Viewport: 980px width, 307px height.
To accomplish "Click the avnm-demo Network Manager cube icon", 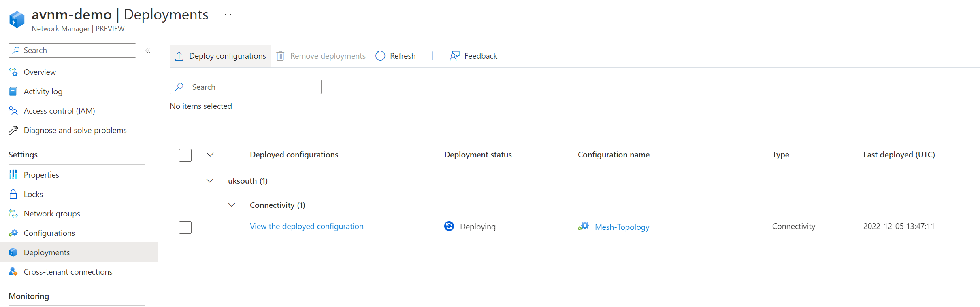I will tap(17, 19).
